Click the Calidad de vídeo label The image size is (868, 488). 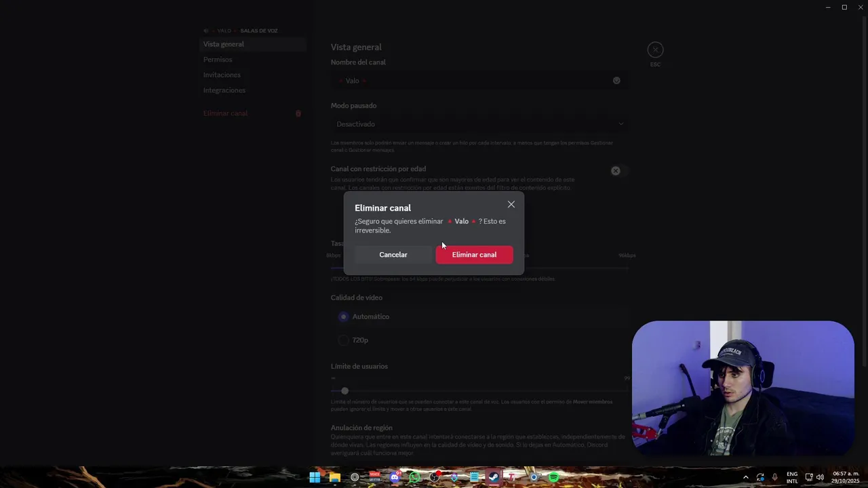click(x=357, y=298)
